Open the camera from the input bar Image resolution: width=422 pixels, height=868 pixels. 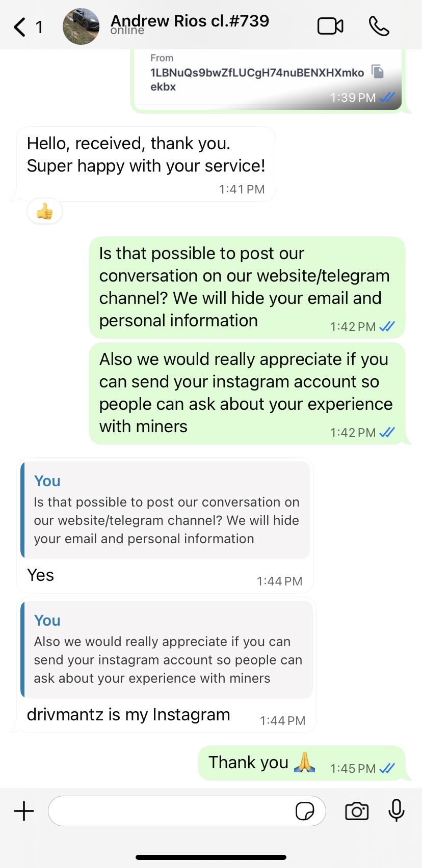tap(357, 811)
